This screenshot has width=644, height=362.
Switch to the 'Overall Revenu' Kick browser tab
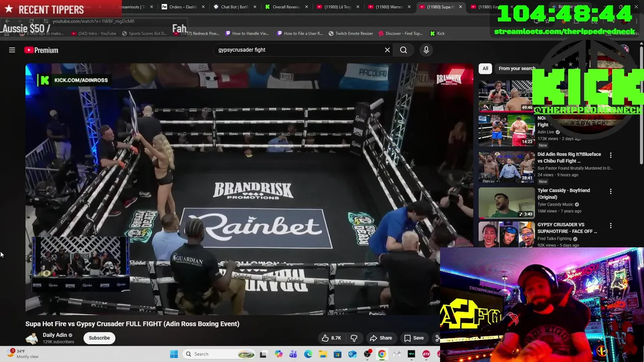[x=286, y=7]
